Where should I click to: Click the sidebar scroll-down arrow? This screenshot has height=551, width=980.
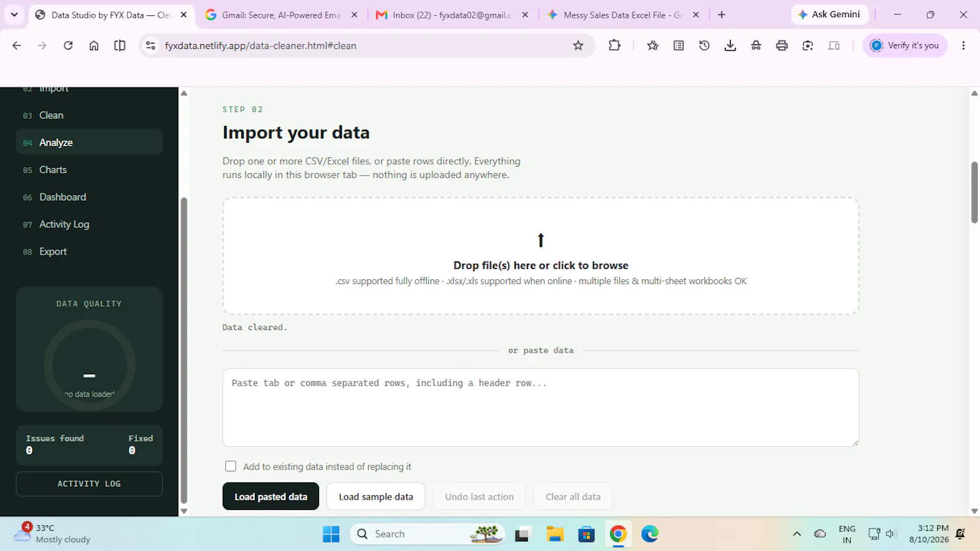pyautogui.click(x=184, y=511)
